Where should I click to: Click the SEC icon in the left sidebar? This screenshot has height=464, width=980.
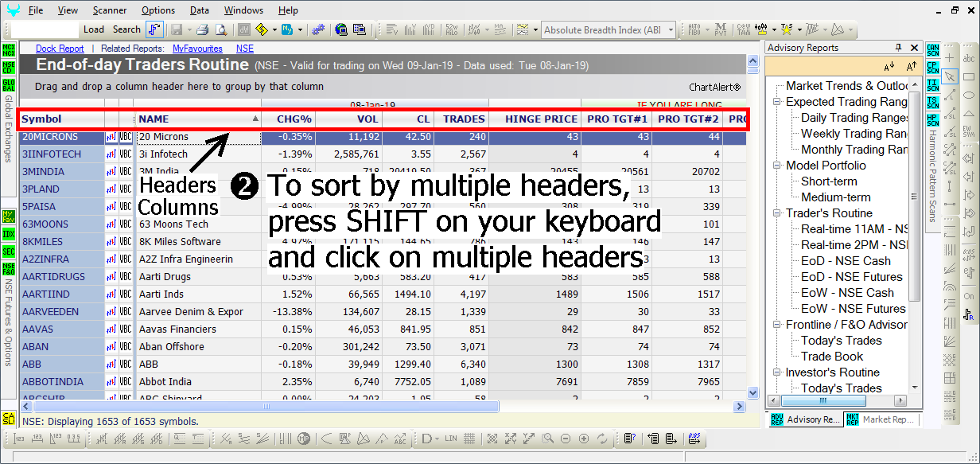tap(9, 251)
